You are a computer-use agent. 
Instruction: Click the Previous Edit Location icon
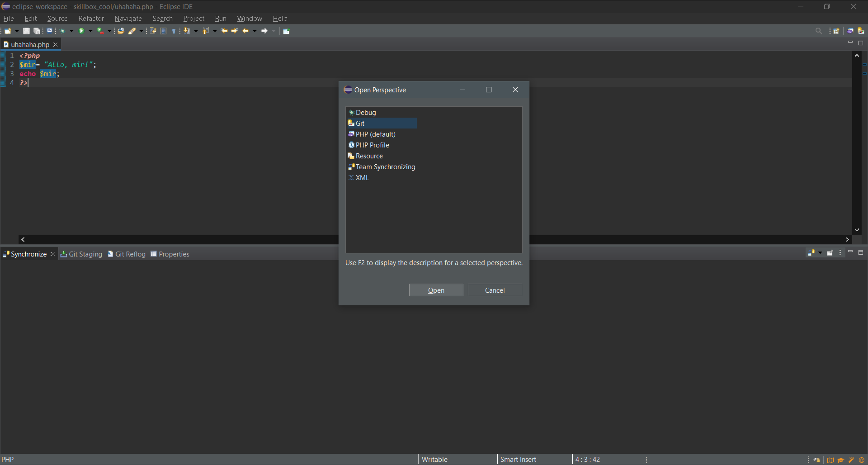pyautogui.click(x=224, y=31)
